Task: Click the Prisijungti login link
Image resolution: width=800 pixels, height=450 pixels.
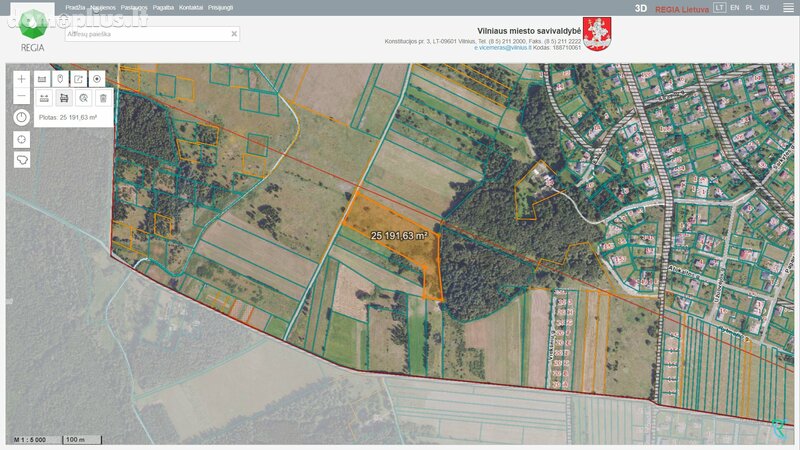Action: 220,8
